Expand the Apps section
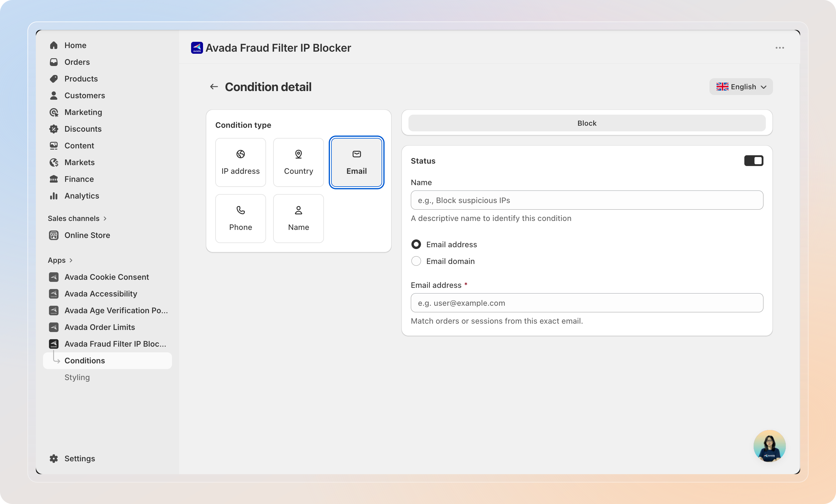The width and height of the screenshot is (836, 504). (60, 260)
